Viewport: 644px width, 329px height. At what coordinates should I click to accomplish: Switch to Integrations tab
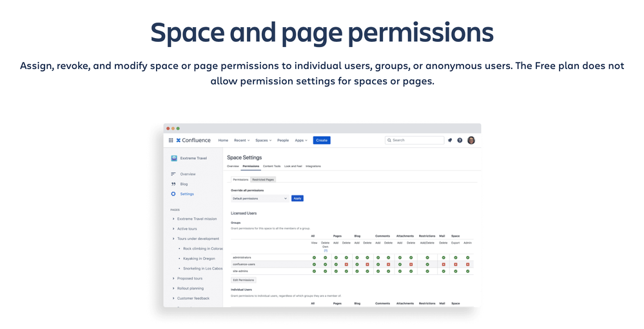click(x=313, y=166)
